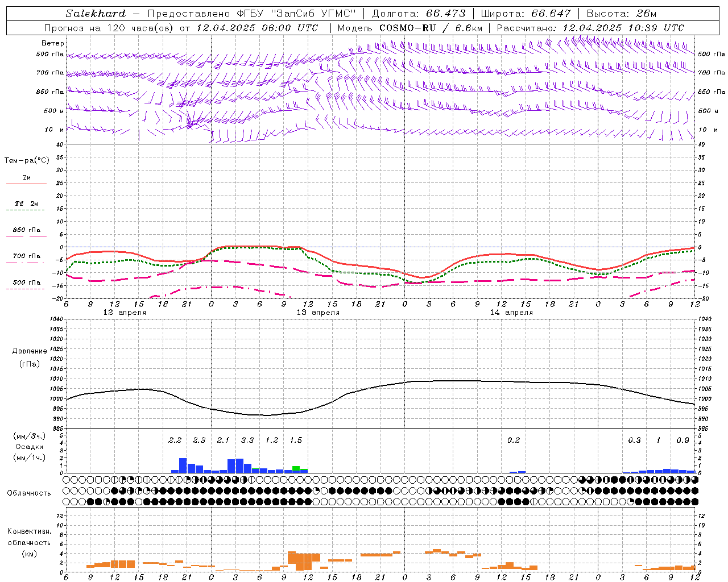Click the 3.3 precipitation total
Image resolution: width=728 pixels, height=582 pixels.
(x=247, y=440)
